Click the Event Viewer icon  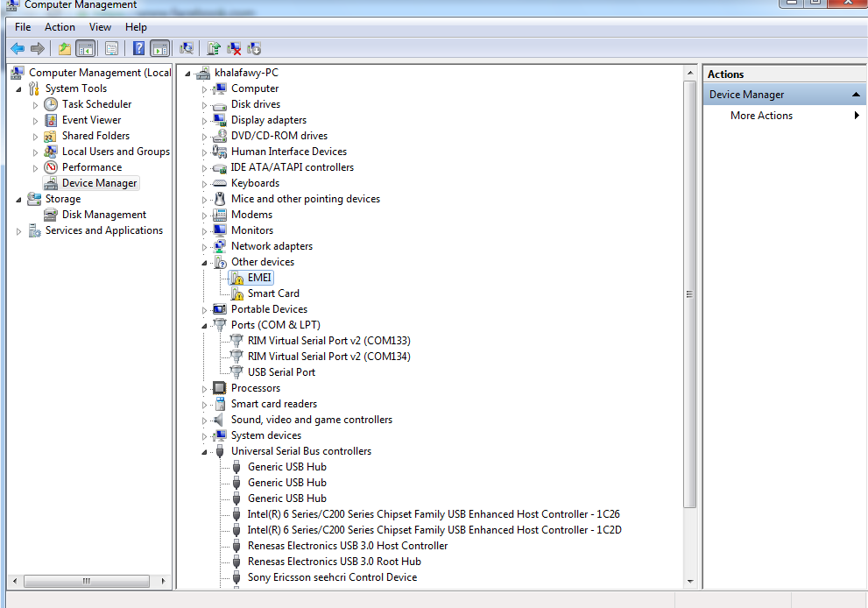[x=51, y=120]
